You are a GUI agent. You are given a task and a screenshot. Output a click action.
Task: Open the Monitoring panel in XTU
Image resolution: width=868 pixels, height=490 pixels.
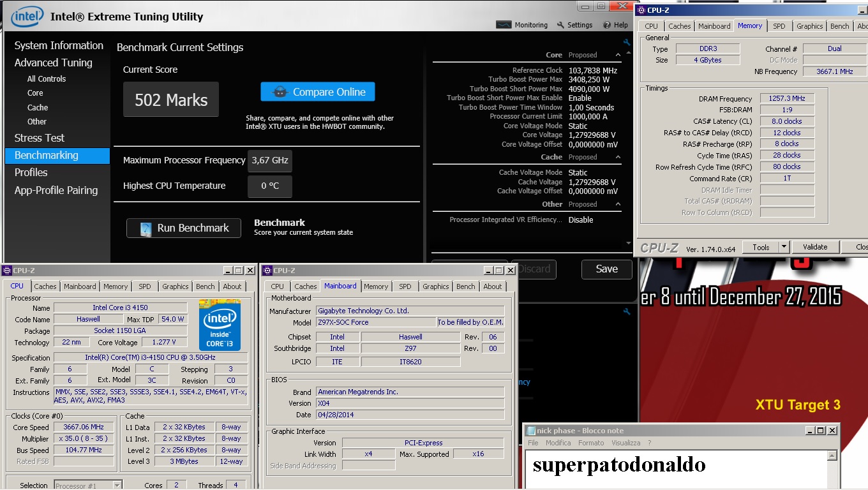(522, 25)
